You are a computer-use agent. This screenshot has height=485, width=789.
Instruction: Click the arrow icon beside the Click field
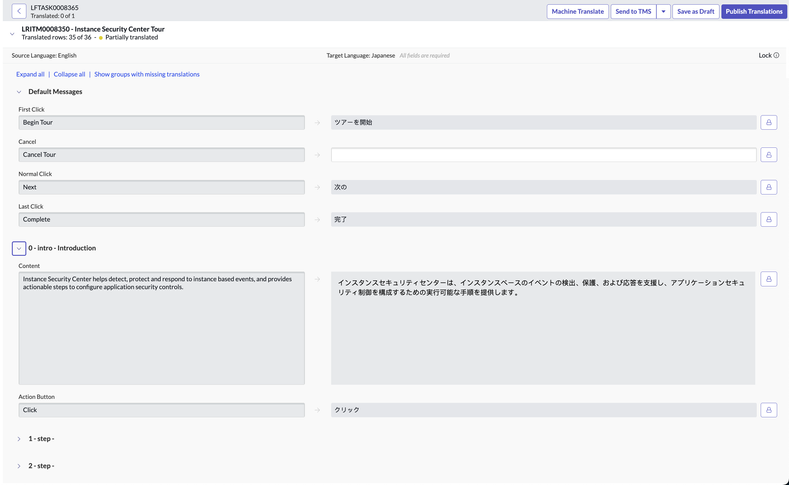(318, 410)
